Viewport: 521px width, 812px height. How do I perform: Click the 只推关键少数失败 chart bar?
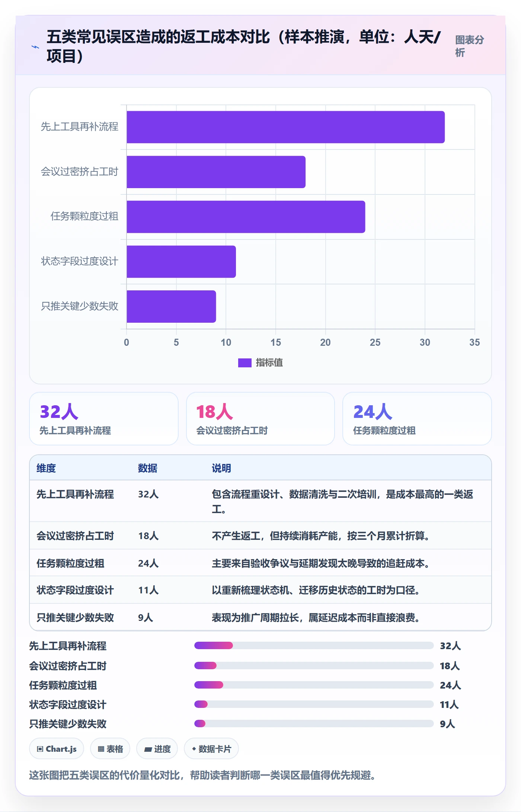(x=172, y=306)
